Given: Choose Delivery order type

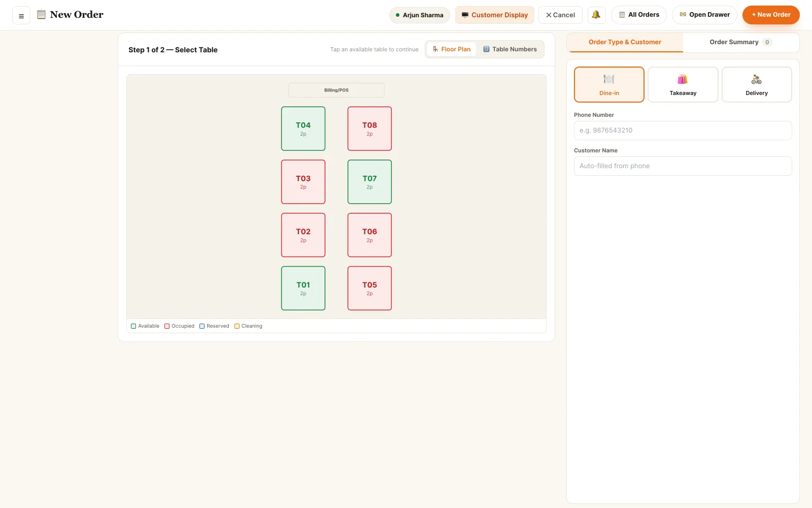Looking at the screenshot, I should click(x=757, y=84).
